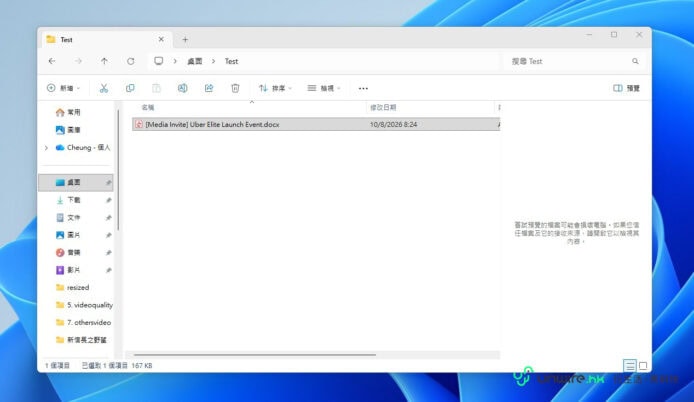Open Home in the navigation pane
Viewport: 694px width, 402px height.
click(x=68, y=112)
